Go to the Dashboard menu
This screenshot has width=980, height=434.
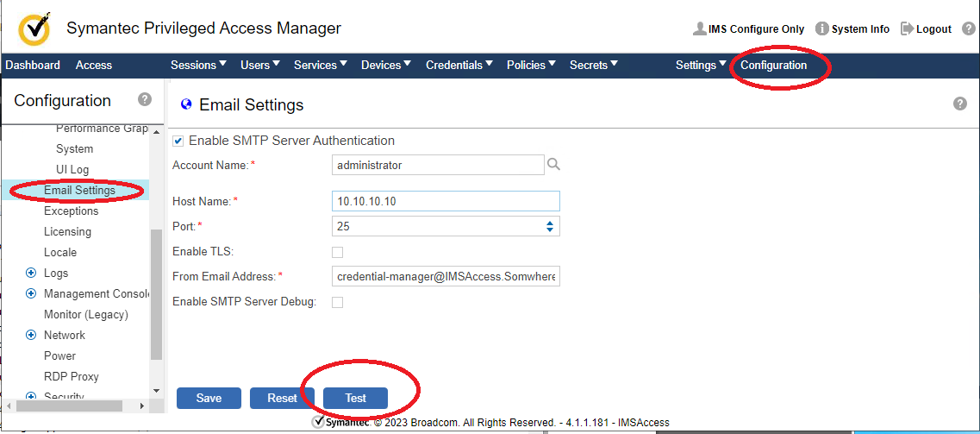(x=33, y=65)
